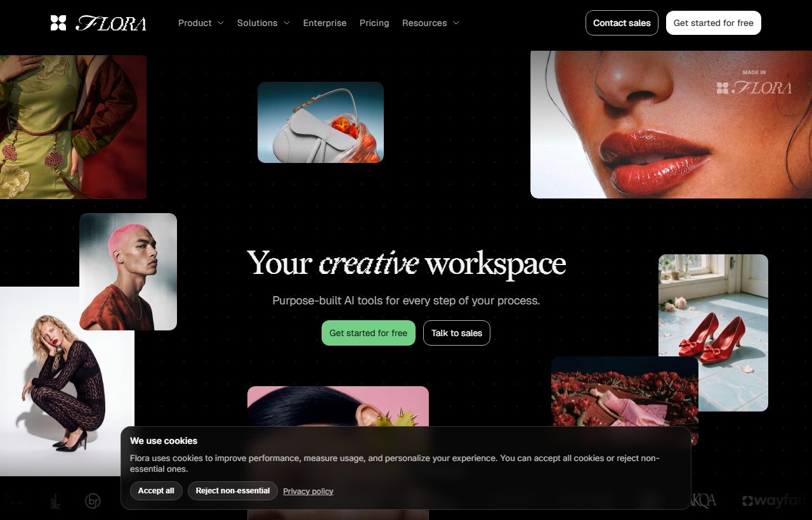812x520 pixels.
Task: Expand the Resources dropdown
Action: click(431, 23)
